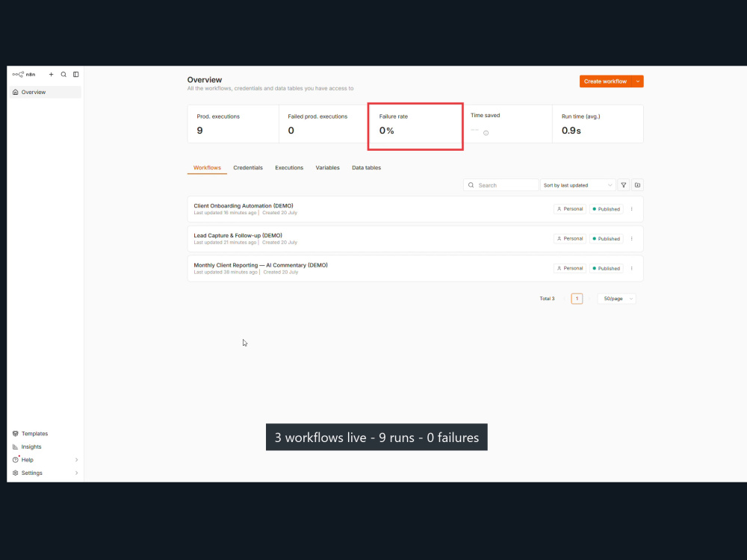
Task: Click the Total 3 pagination text
Action: pyautogui.click(x=547, y=299)
